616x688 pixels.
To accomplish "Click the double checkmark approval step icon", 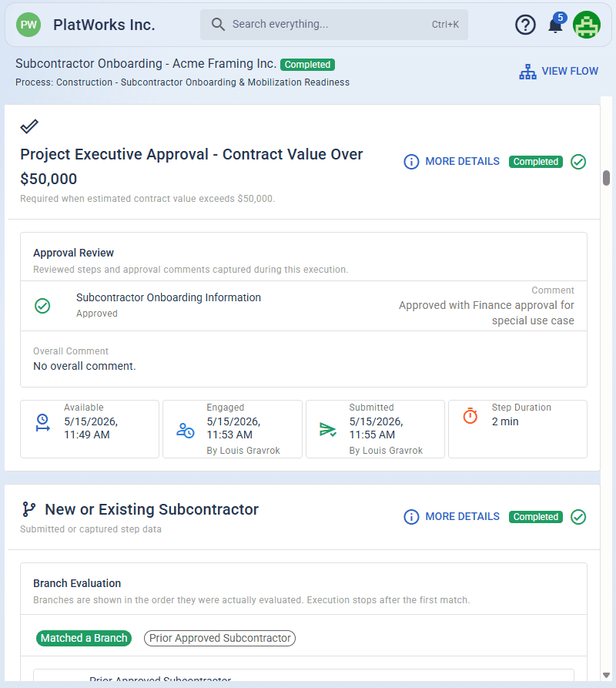I will tap(29, 126).
